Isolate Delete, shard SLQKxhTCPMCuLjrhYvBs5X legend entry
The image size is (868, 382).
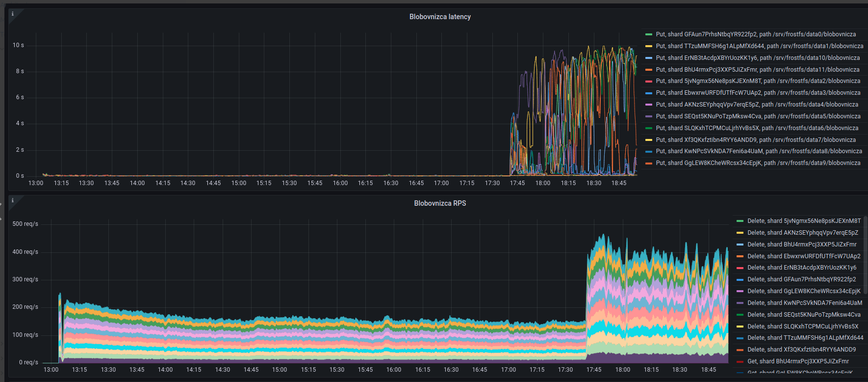click(x=803, y=327)
